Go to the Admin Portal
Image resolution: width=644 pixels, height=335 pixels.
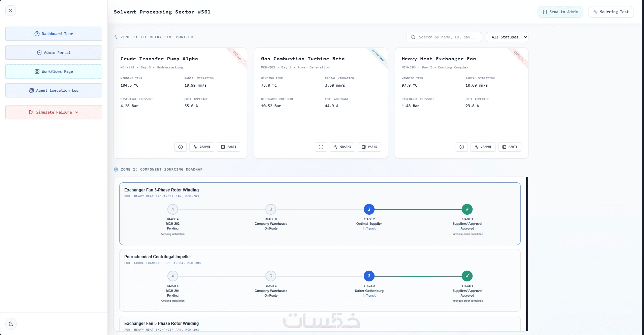(54, 53)
